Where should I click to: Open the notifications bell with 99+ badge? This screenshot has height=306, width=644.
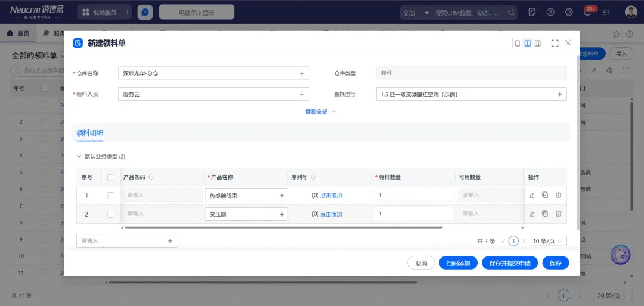(x=587, y=13)
